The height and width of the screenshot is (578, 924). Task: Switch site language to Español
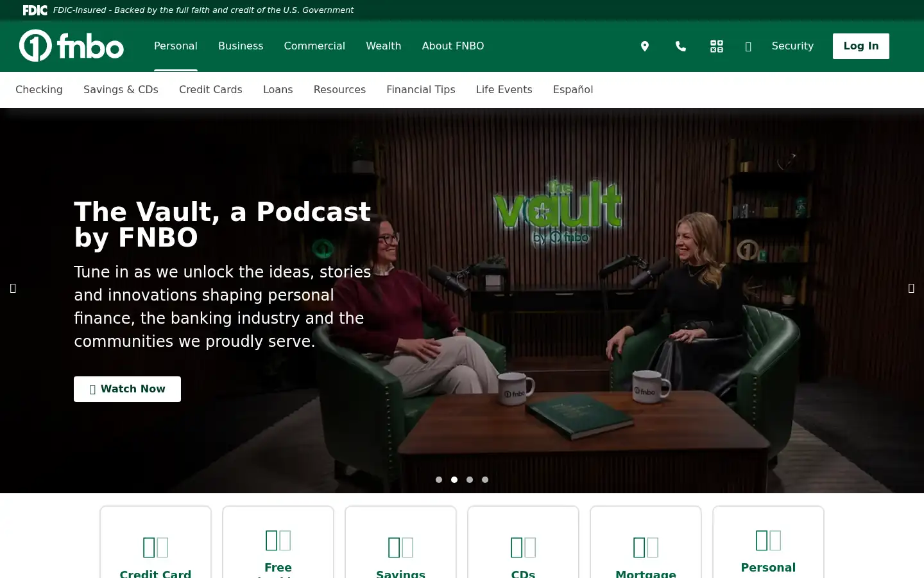pyautogui.click(x=573, y=90)
